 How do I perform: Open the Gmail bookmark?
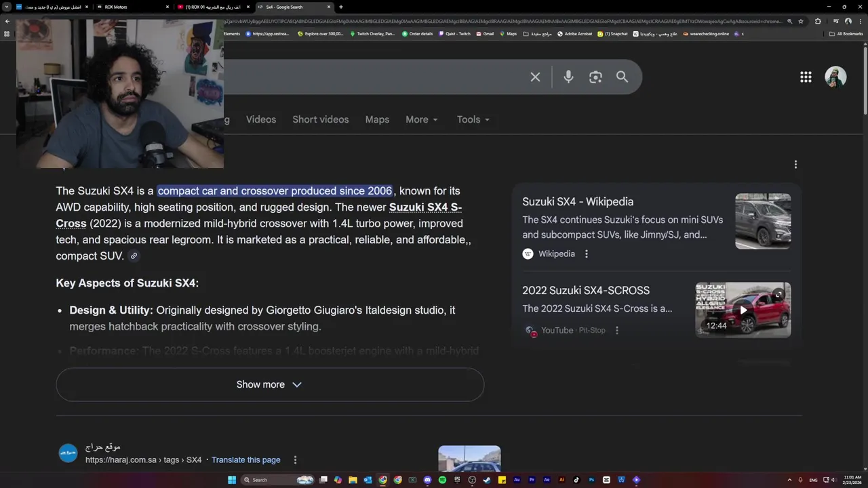(485, 34)
